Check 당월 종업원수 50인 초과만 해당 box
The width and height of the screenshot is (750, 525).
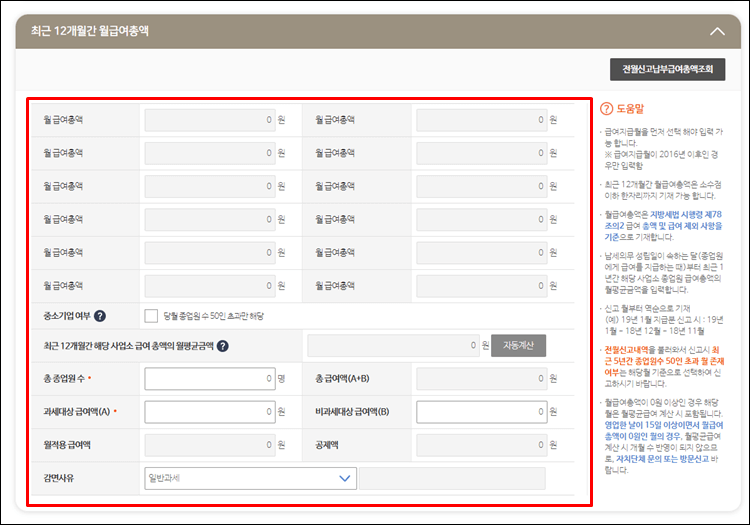point(151,316)
